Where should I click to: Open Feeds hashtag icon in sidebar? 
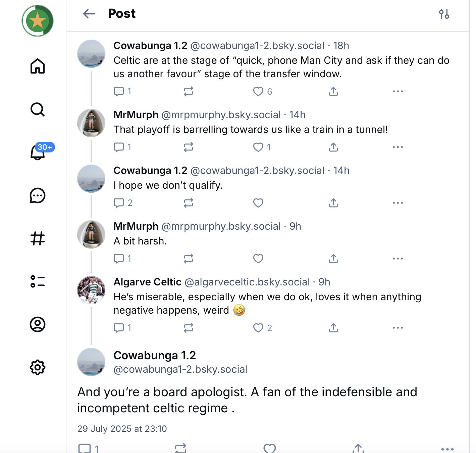coord(38,238)
